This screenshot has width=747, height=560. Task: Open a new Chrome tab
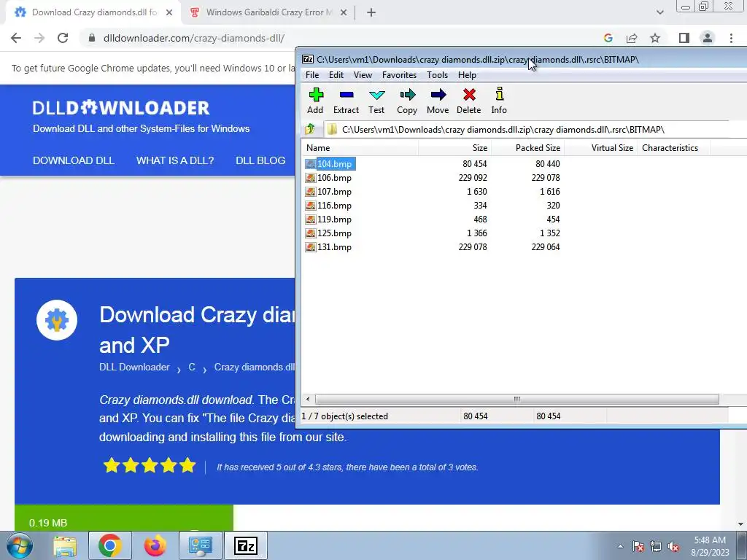(371, 12)
